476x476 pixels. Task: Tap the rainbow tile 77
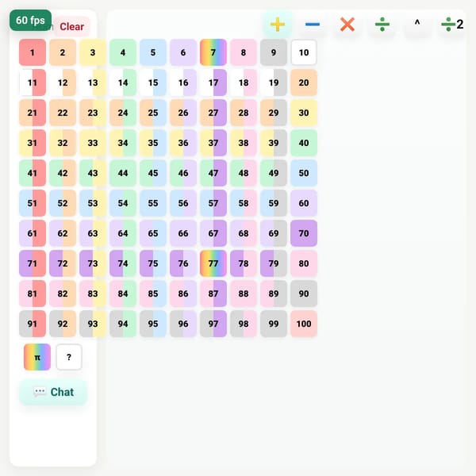[213, 263]
